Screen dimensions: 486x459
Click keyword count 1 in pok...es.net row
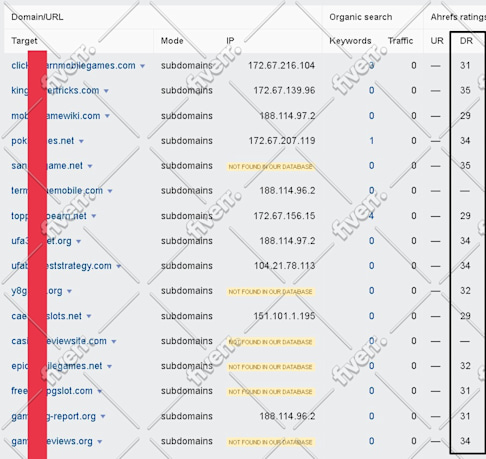(371, 141)
